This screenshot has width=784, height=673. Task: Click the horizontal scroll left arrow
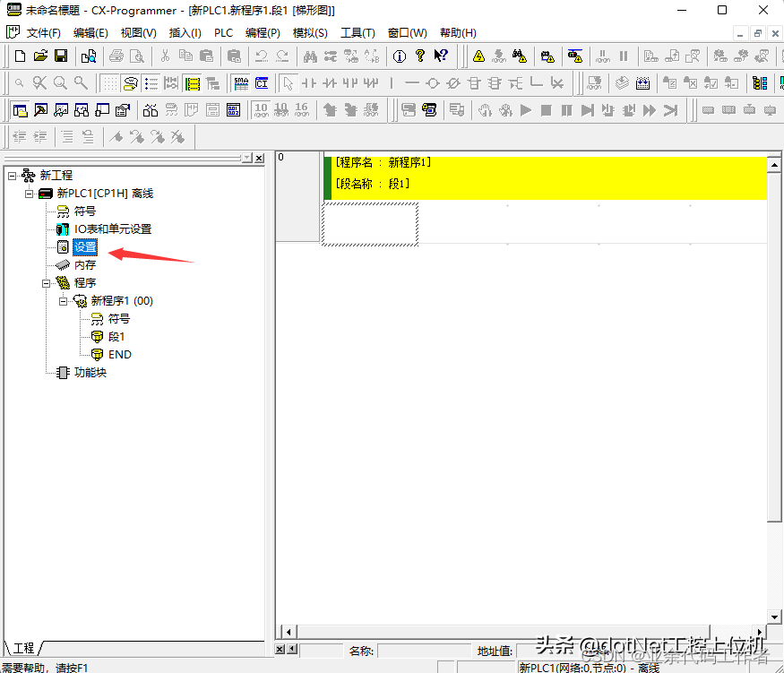pyautogui.click(x=288, y=632)
